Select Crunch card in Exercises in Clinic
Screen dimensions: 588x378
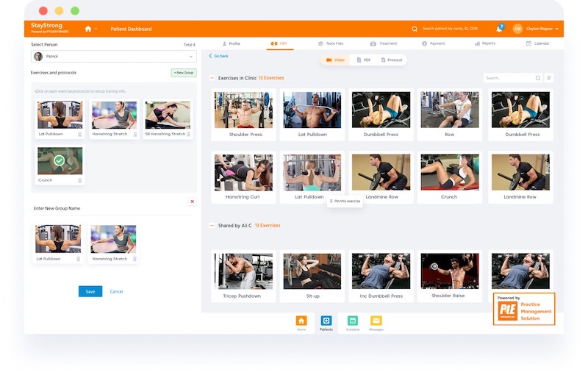450,177
